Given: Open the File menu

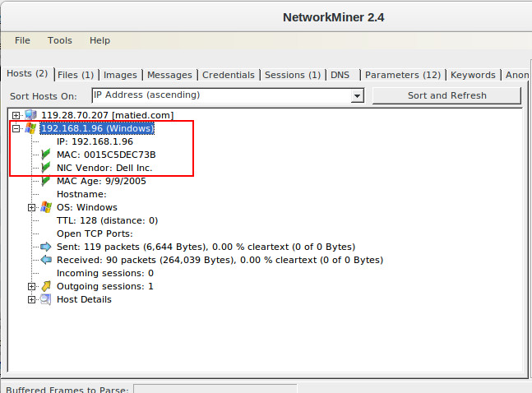Looking at the screenshot, I should 22,40.
